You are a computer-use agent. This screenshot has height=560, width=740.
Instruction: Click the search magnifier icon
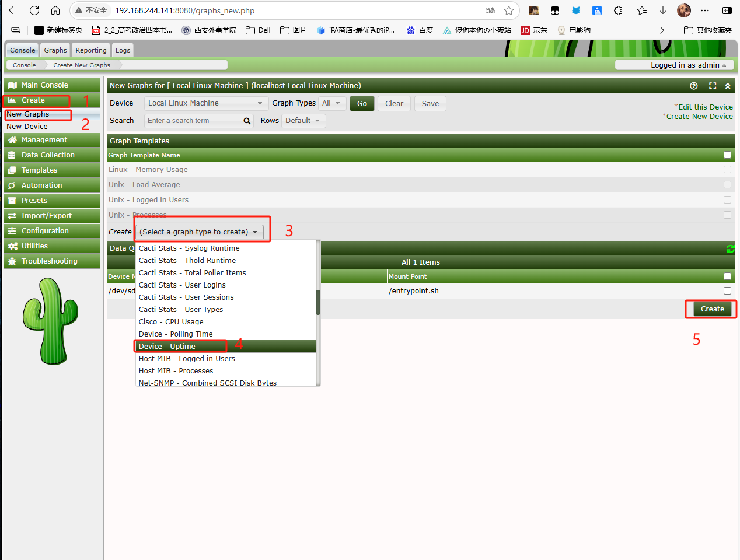(x=247, y=121)
